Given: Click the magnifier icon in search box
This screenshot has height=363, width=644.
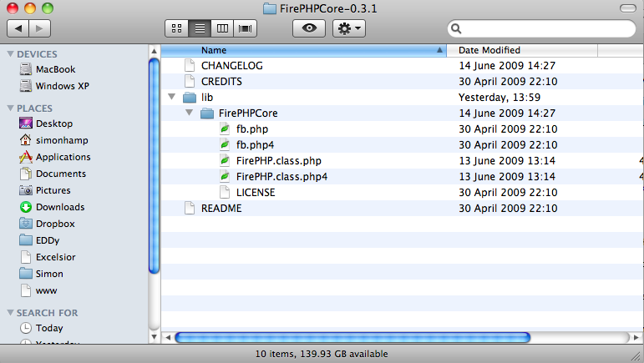Looking at the screenshot, I should pyautogui.click(x=456, y=28).
